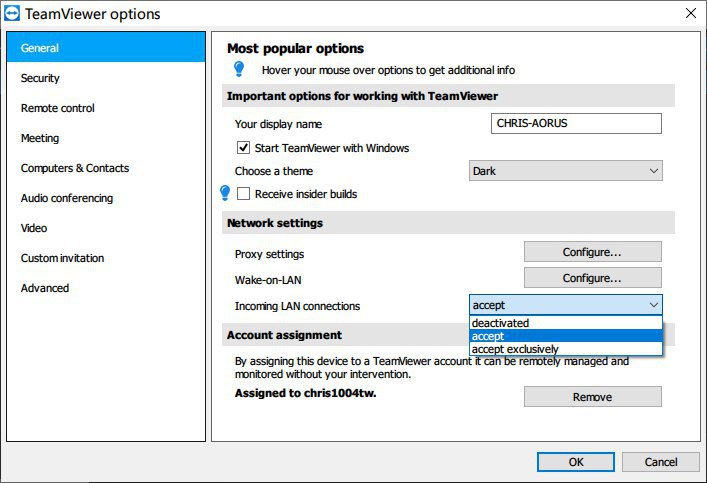Show Audio conferencing options
The height and width of the screenshot is (483, 707).
coord(67,198)
